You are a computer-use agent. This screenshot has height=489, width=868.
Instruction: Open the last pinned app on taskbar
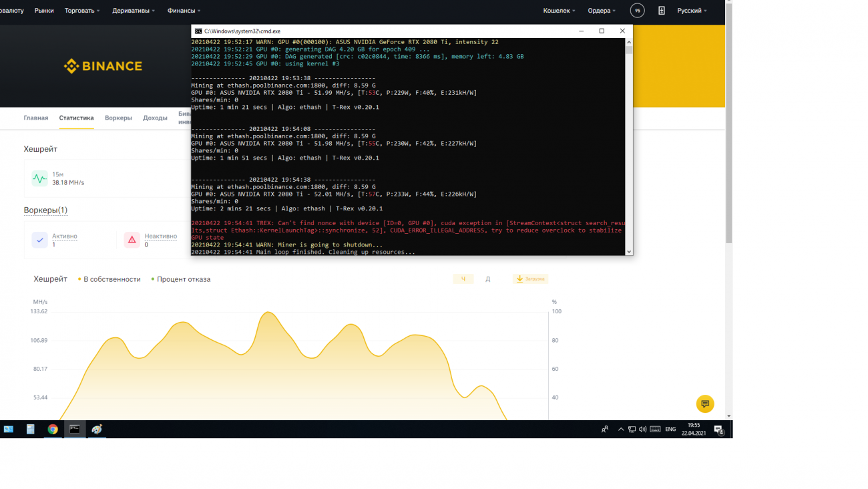coord(97,430)
